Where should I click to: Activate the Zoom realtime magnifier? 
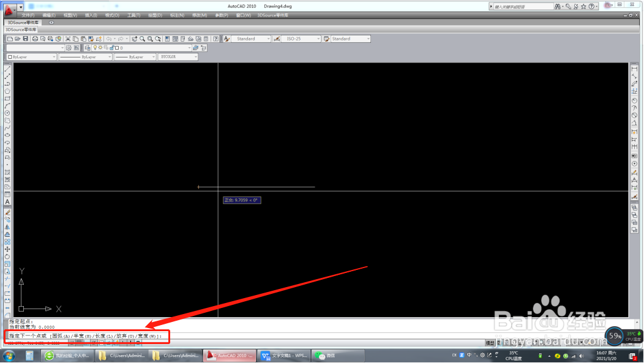[x=142, y=39]
